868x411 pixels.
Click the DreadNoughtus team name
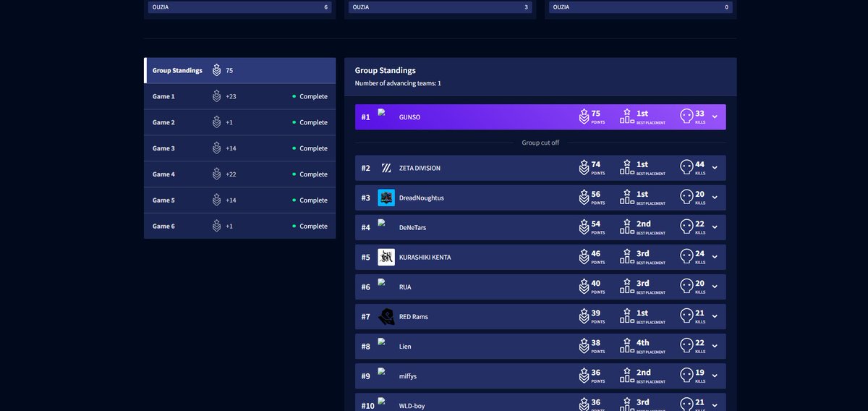[422, 198]
